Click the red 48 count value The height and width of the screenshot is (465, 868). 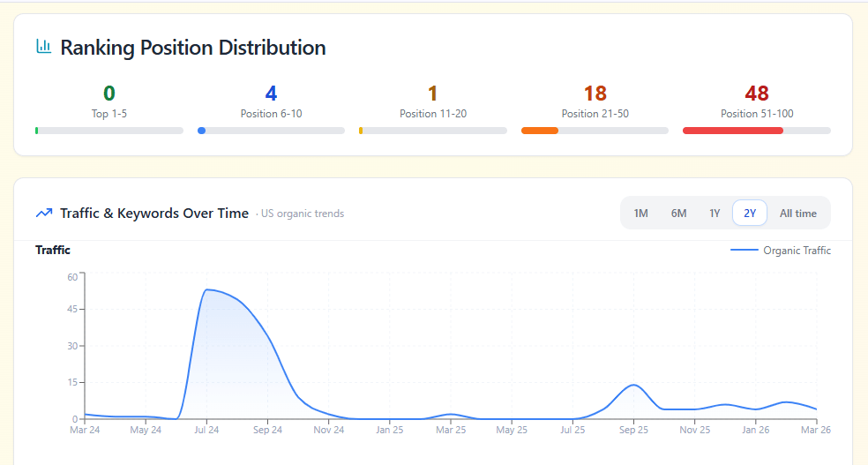click(x=757, y=93)
